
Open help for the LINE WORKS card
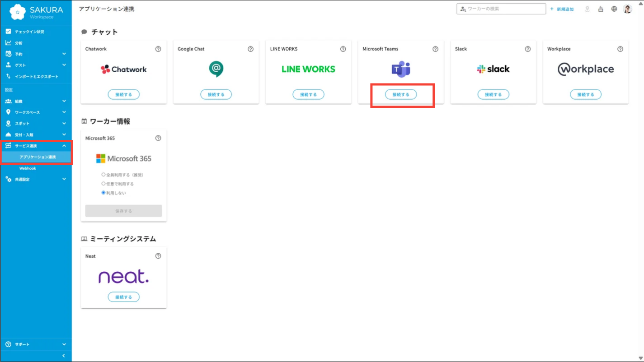click(343, 49)
